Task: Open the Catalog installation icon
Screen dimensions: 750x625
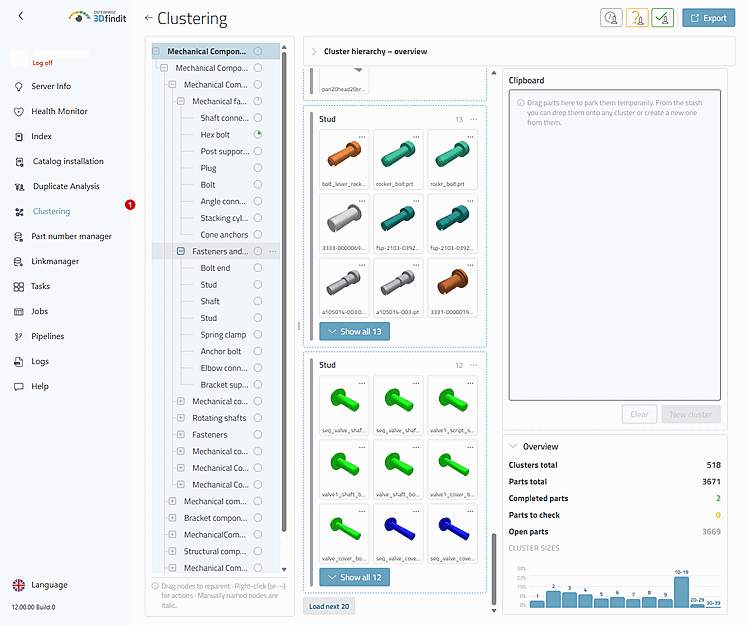Action: 19,162
